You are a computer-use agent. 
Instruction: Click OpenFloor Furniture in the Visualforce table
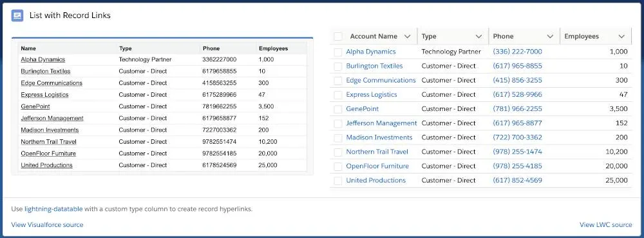pyautogui.click(x=48, y=154)
